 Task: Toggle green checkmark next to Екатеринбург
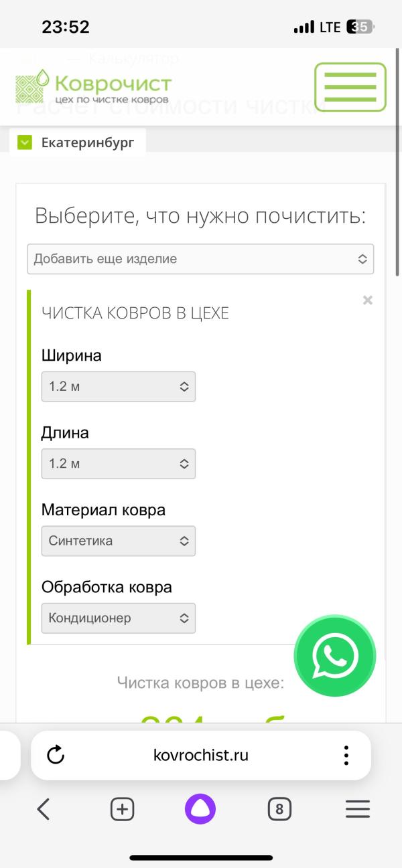[x=25, y=142]
